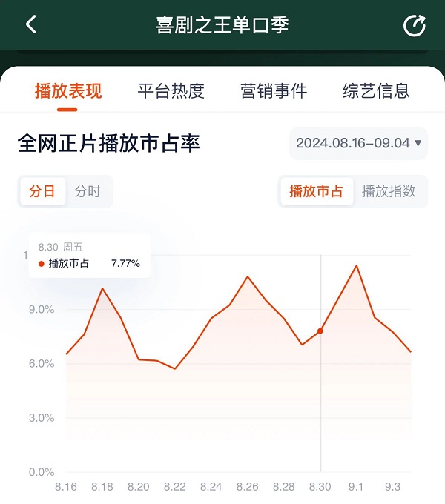Screen dimensions: 445x504
Task: Select the 播放表现 tab
Action: click(x=68, y=90)
